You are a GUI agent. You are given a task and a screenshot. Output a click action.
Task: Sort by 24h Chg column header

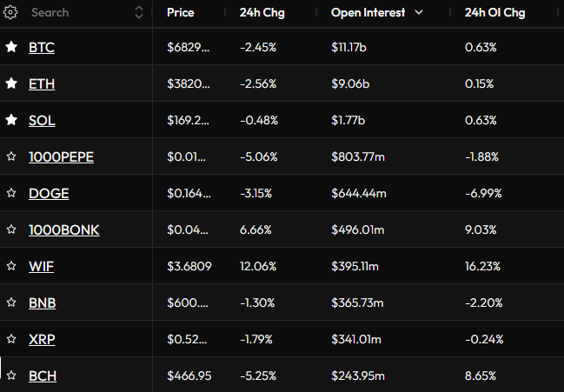tap(260, 13)
